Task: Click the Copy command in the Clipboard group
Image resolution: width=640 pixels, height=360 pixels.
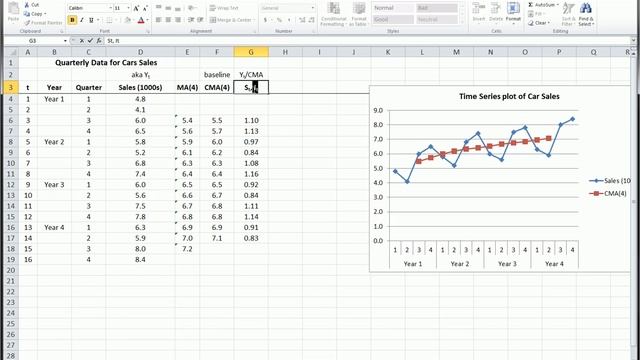Action: coord(34,13)
